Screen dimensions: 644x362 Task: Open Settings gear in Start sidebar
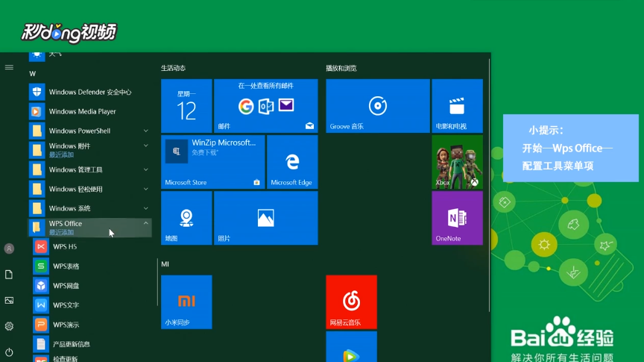(9, 326)
